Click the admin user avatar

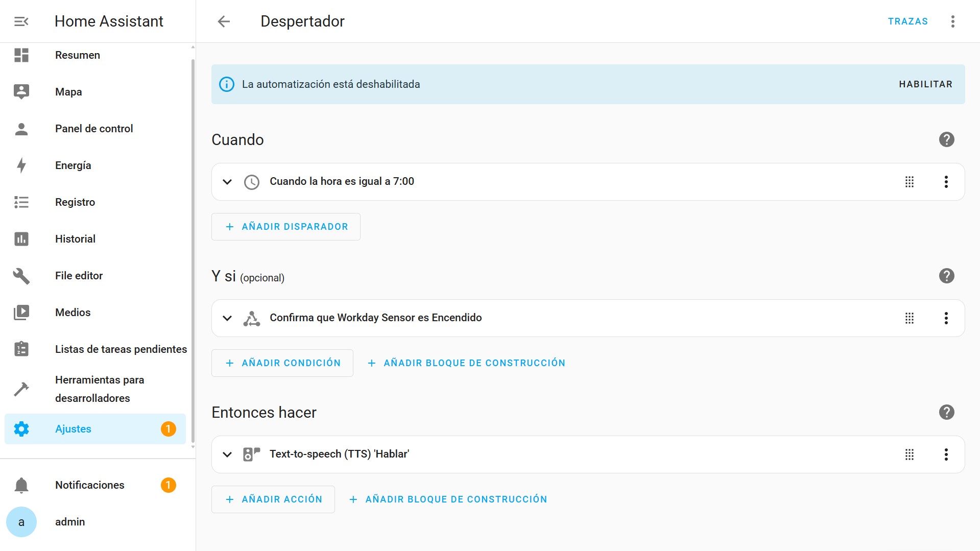click(x=21, y=522)
